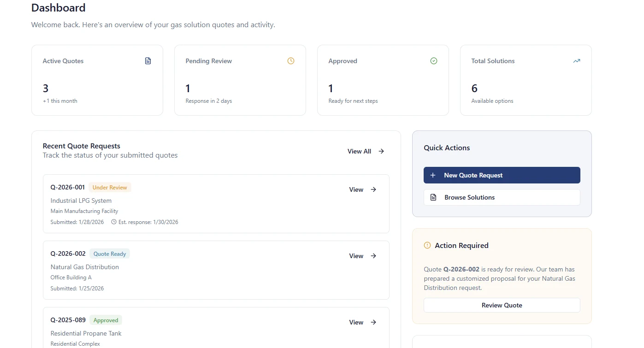This screenshot has width=644, height=348.
Task: Click 'Industrial LPG System' text
Action: (81, 201)
